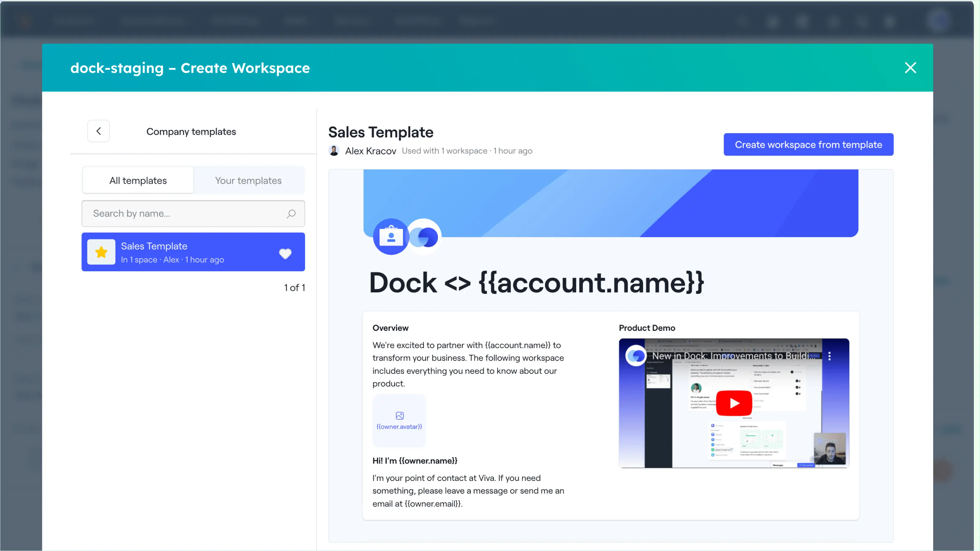Click Create workspace from template button
980x551 pixels.
coord(808,144)
